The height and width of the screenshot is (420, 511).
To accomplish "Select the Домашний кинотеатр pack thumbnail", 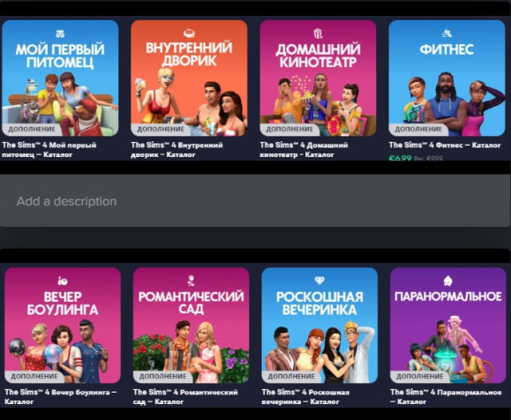I will coord(318,79).
